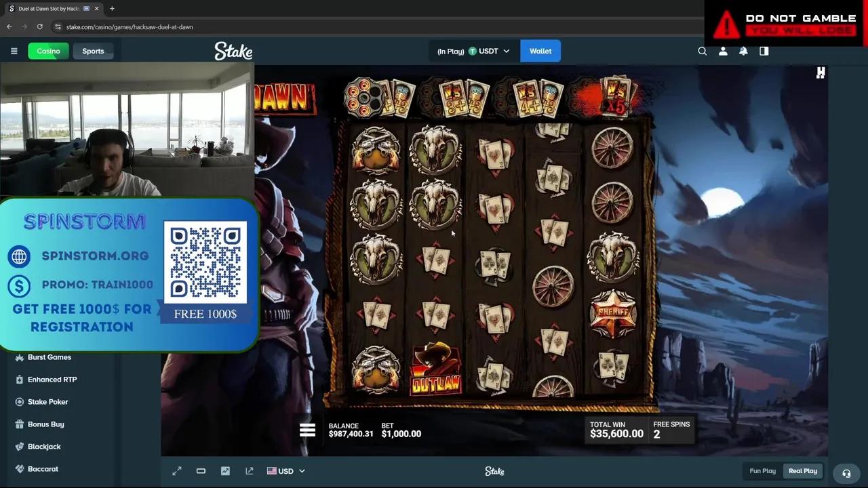Switch to the Casino section

48,51
